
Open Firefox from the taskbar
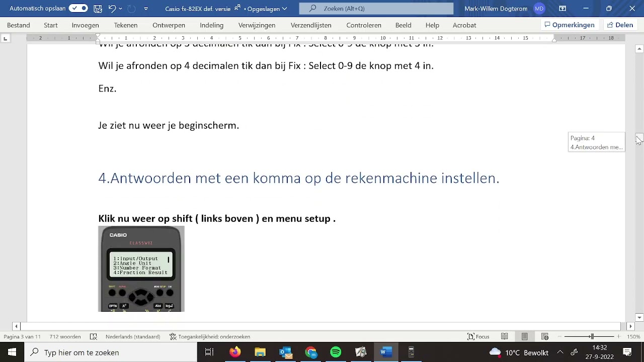pyautogui.click(x=235, y=352)
